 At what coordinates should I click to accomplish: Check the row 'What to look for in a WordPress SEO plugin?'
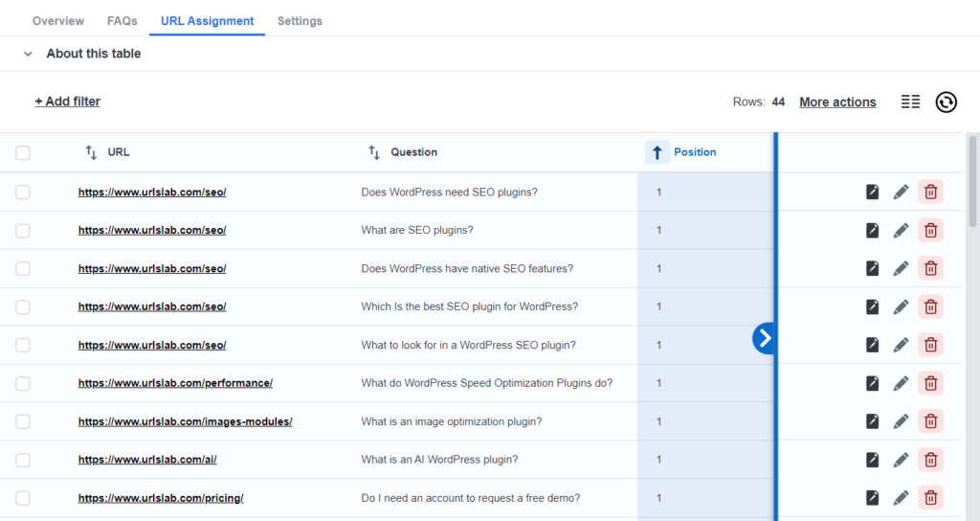click(23, 345)
